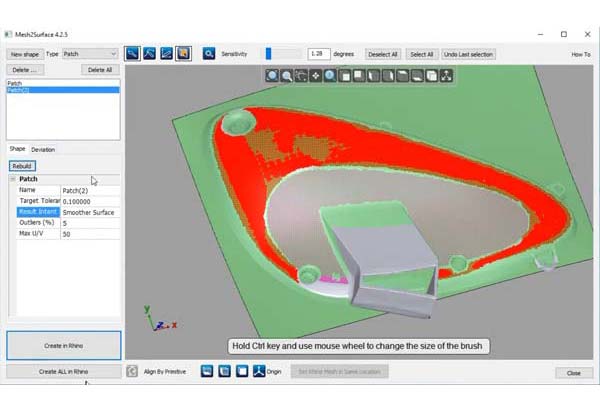Open Result Intent Smoother Surface value

click(90, 212)
